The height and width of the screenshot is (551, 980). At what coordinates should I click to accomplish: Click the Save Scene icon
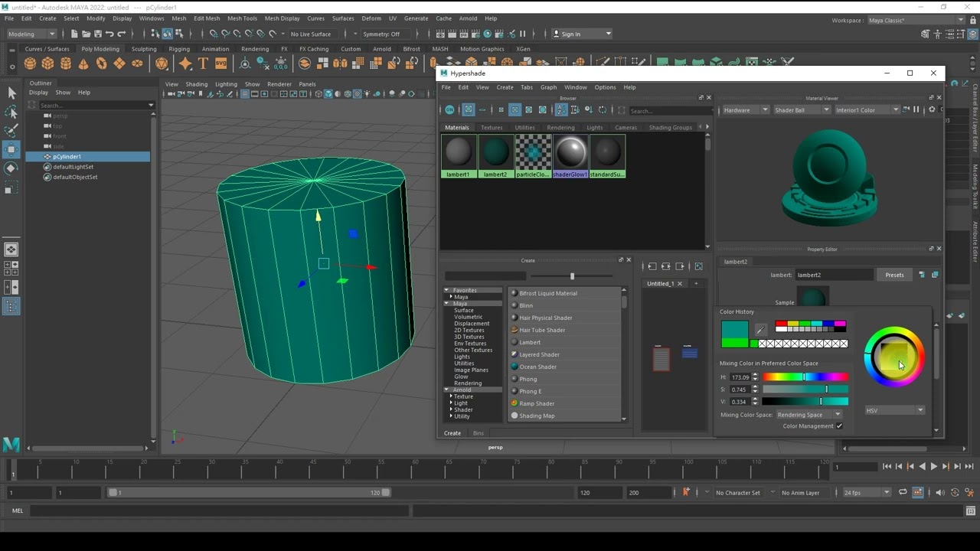[x=97, y=34]
